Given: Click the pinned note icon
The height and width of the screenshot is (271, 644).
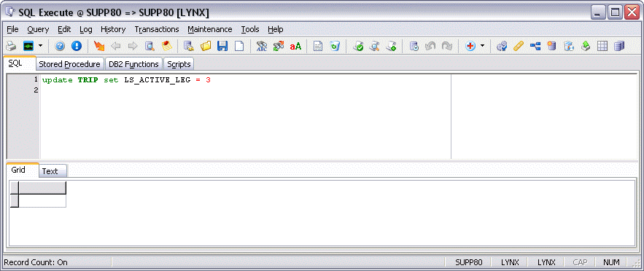Looking at the screenshot, I should 167,47.
